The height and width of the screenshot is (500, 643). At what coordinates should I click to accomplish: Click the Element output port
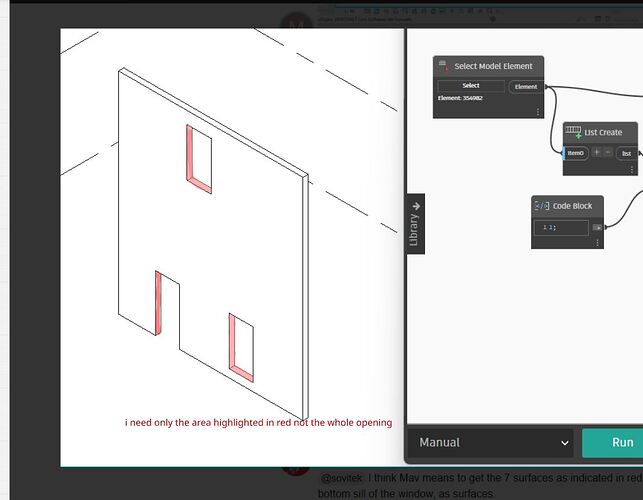pyautogui.click(x=526, y=87)
